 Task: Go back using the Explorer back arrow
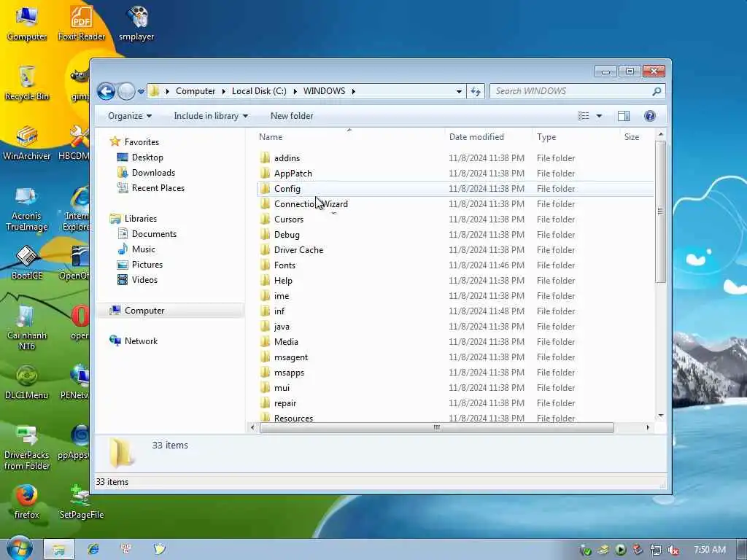click(106, 91)
